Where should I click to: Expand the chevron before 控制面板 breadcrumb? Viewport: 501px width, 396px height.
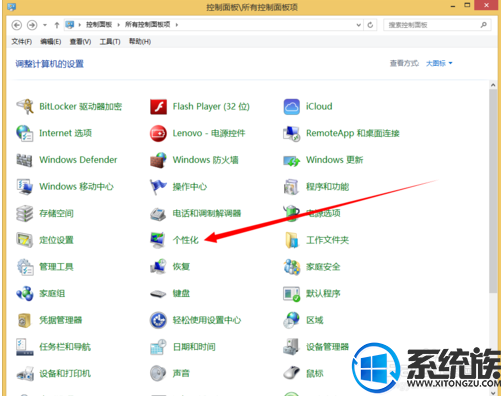(80, 25)
